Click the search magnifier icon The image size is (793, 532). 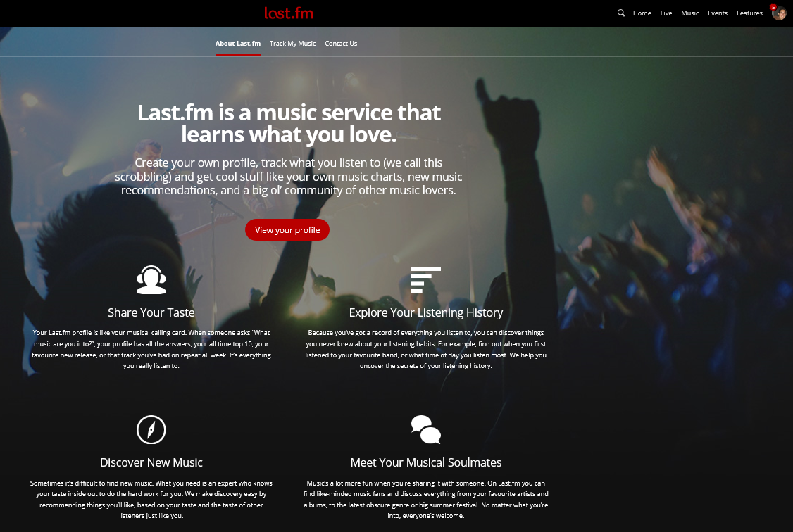[620, 13]
